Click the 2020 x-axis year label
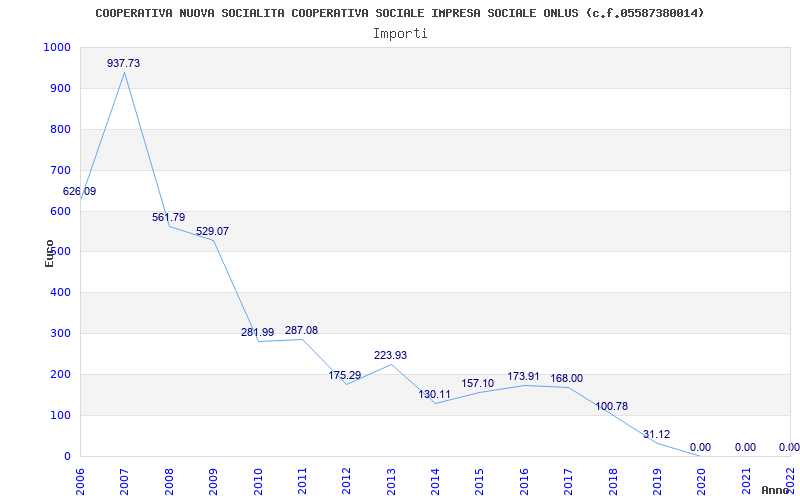 coord(702,481)
